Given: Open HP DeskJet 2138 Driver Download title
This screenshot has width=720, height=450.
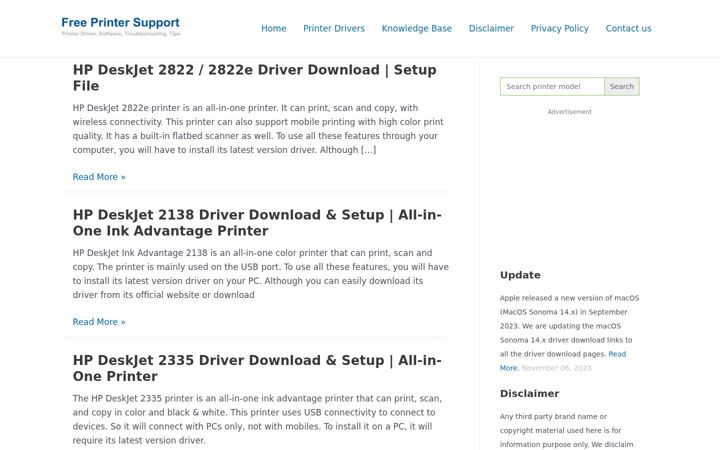Looking at the screenshot, I should tap(257, 223).
